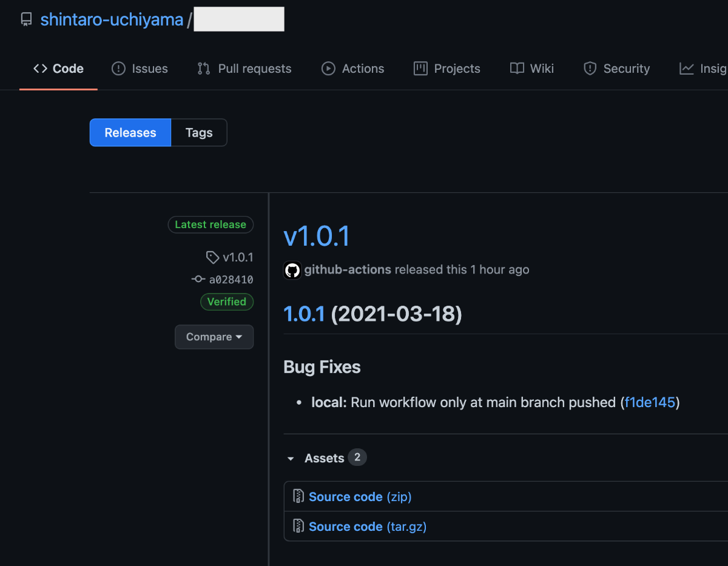
Task: Switch to the Code tab
Action: click(x=58, y=69)
